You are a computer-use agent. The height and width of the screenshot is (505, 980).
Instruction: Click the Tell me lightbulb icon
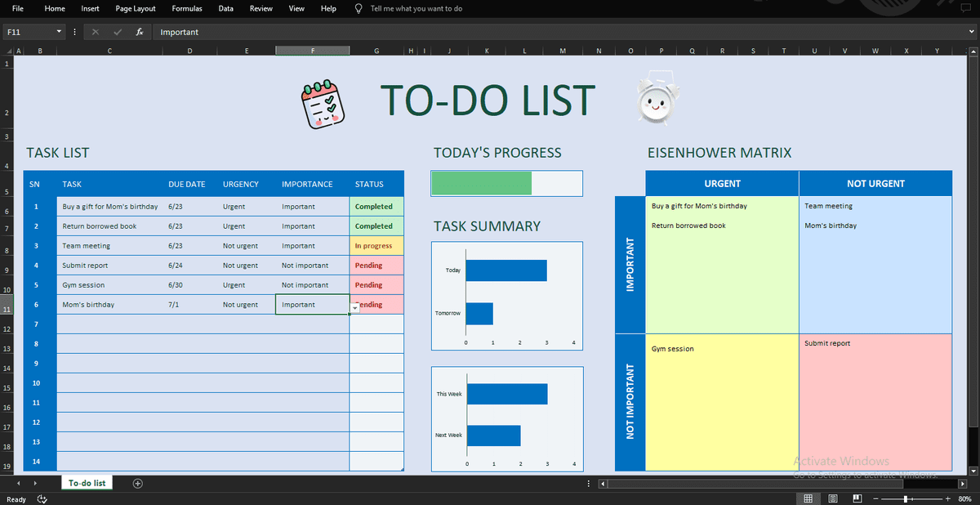pos(358,9)
